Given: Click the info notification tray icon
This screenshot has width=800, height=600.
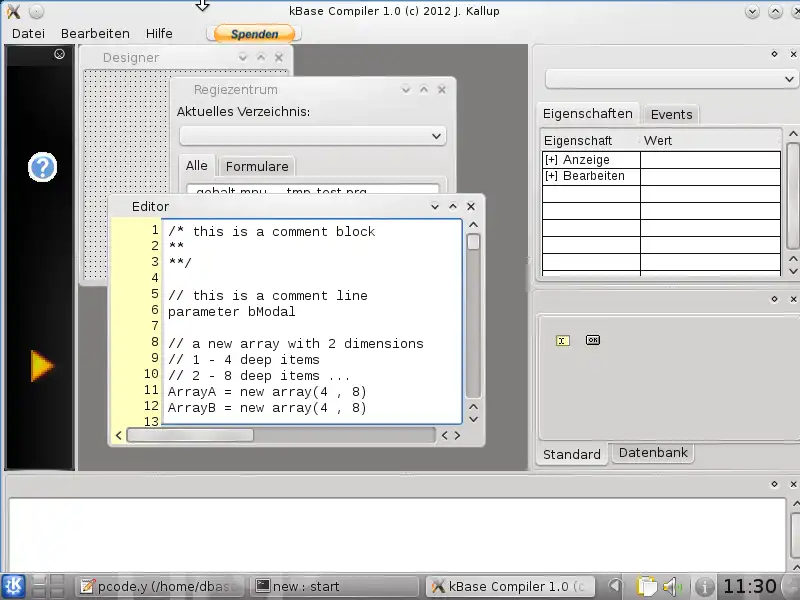Looking at the screenshot, I should pyautogui.click(x=705, y=587).
